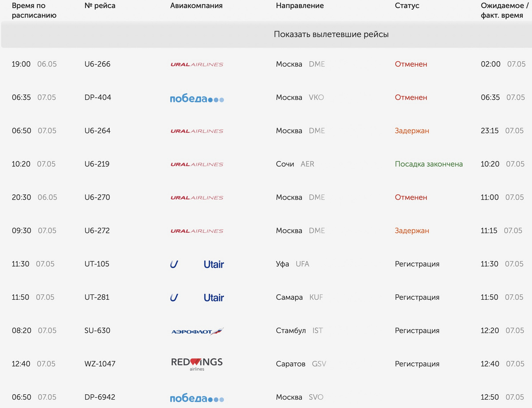Click Red Wings airlines logo
This screenshot has height=408, width=532.
click(197, 364)
